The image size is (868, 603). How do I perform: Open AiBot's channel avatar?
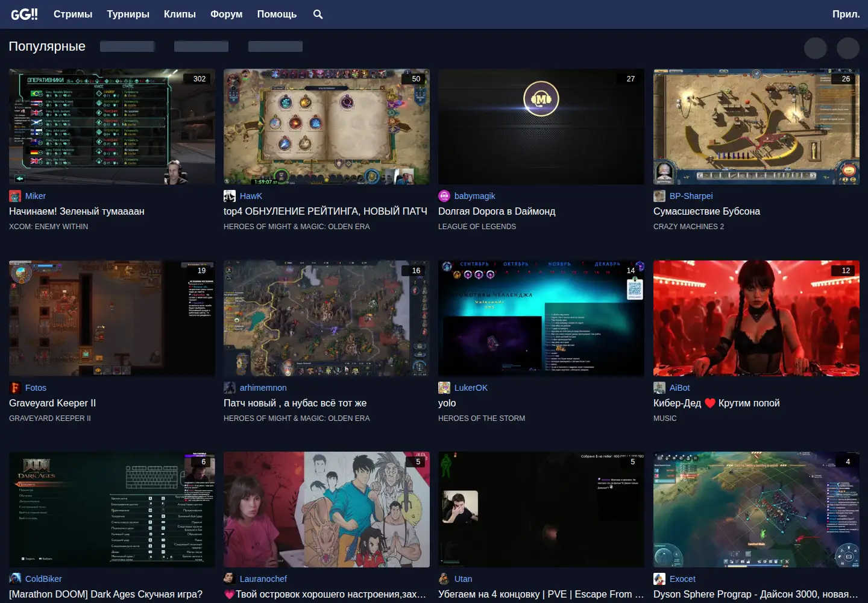tap(659, 388)
